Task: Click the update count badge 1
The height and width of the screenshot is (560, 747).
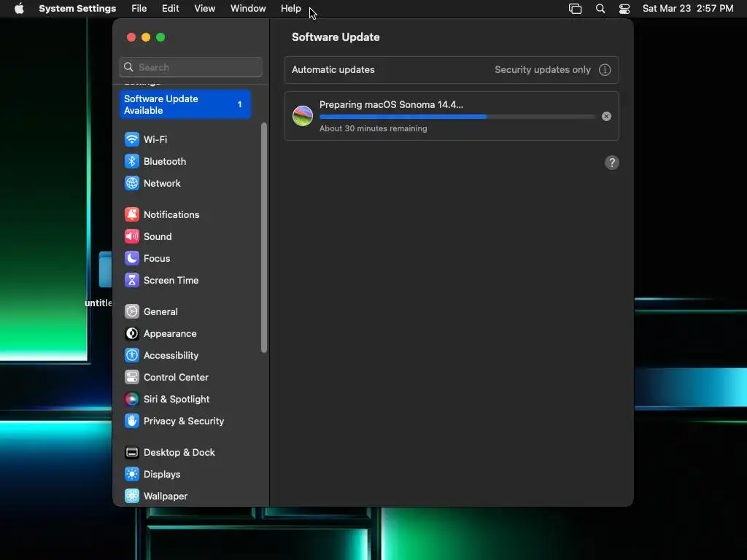Action: tap(239, 104)
